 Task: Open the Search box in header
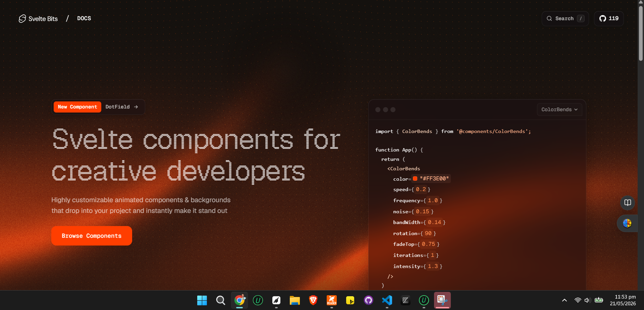coord(565,18)
